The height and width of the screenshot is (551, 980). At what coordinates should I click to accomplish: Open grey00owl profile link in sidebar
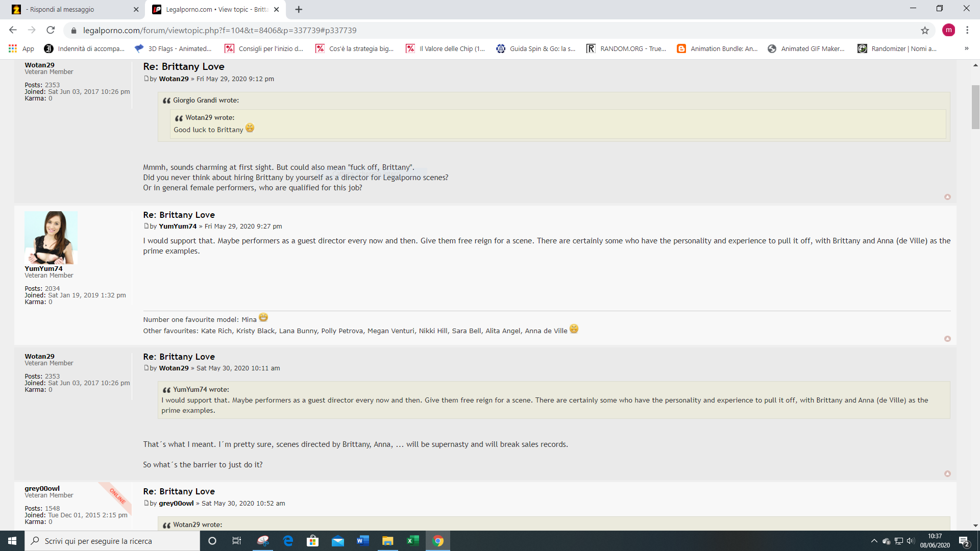[x=42, y=488]
